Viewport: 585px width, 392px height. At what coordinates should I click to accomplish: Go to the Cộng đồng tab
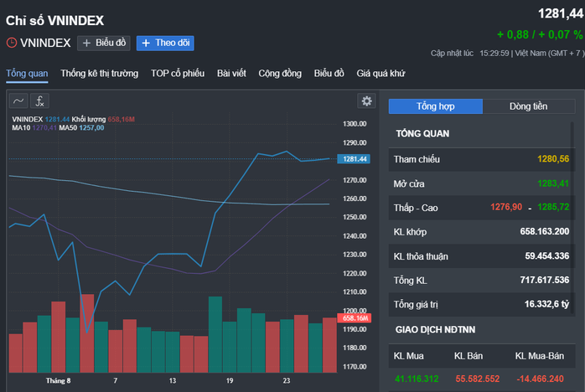click(280, 73)
